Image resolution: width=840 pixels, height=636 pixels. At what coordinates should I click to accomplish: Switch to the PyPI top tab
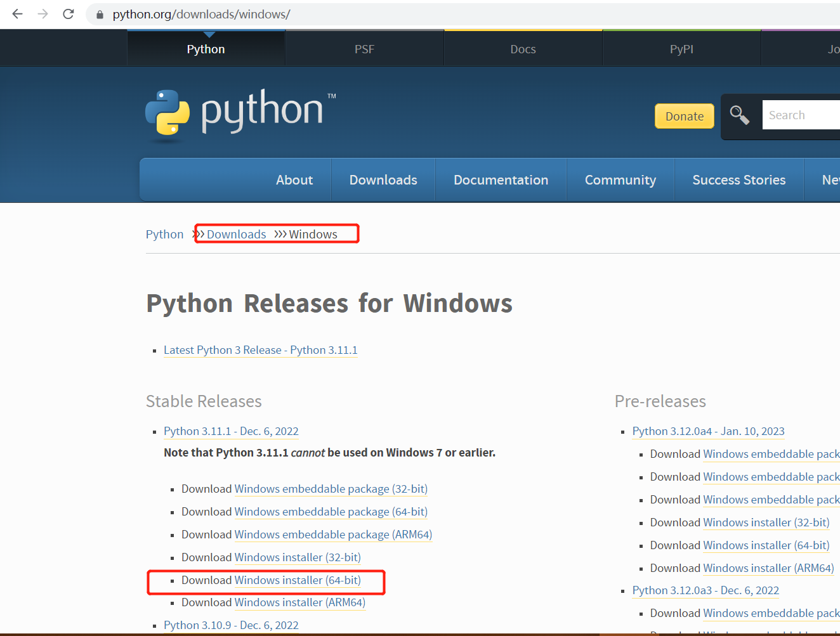click(x=681, y=49)
